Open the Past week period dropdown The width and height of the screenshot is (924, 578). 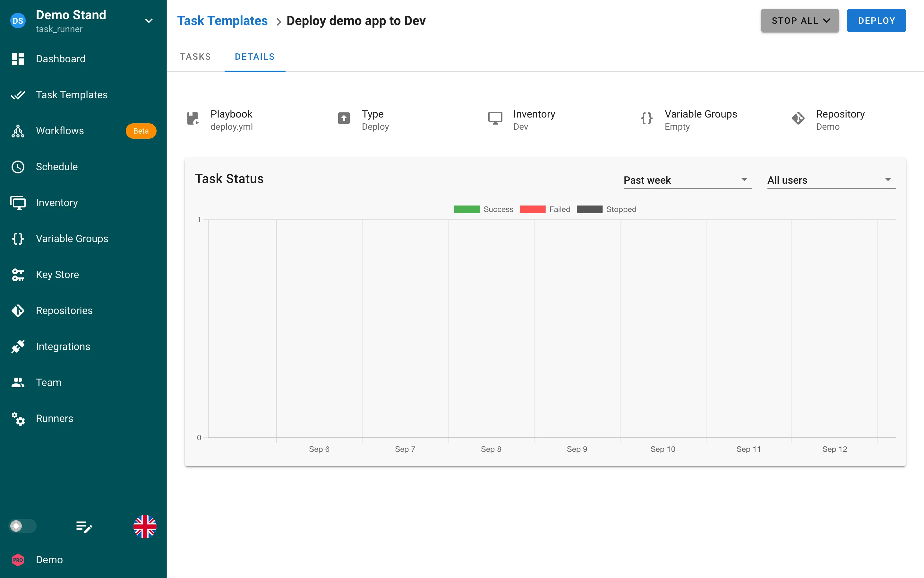pyautogui.click(x=687, y=180)
